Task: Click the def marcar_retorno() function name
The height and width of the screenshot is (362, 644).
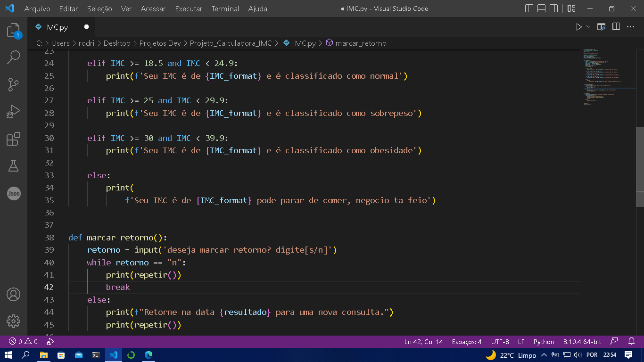Action: point(120,238)
